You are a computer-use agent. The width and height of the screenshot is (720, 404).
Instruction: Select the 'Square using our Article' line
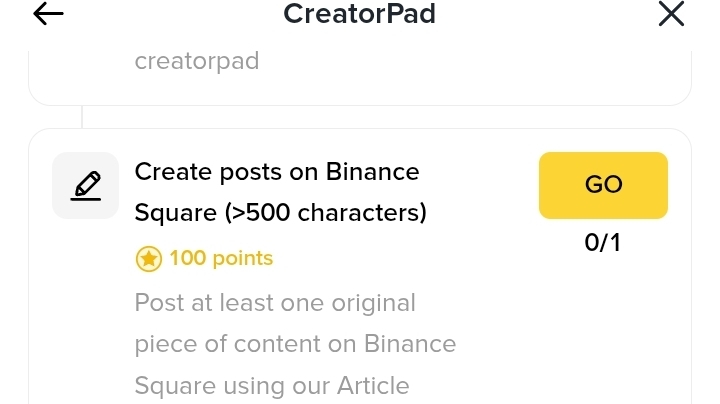(272, 386)
